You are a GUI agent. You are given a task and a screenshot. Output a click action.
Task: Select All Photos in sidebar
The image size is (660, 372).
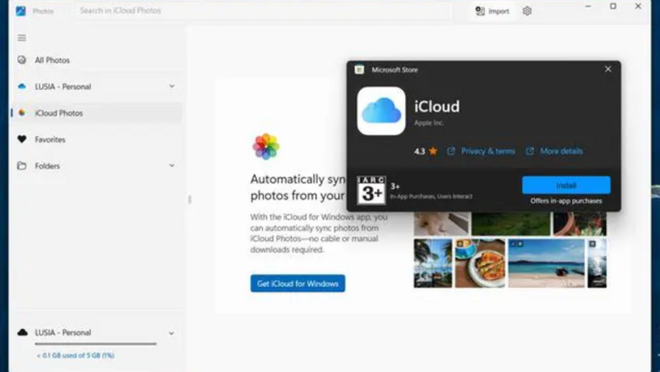click(96, 60)
